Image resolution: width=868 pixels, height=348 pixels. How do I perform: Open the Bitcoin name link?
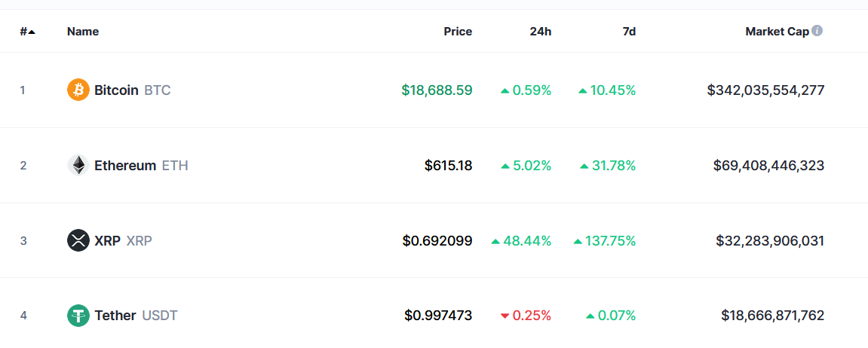pos(116,90)
